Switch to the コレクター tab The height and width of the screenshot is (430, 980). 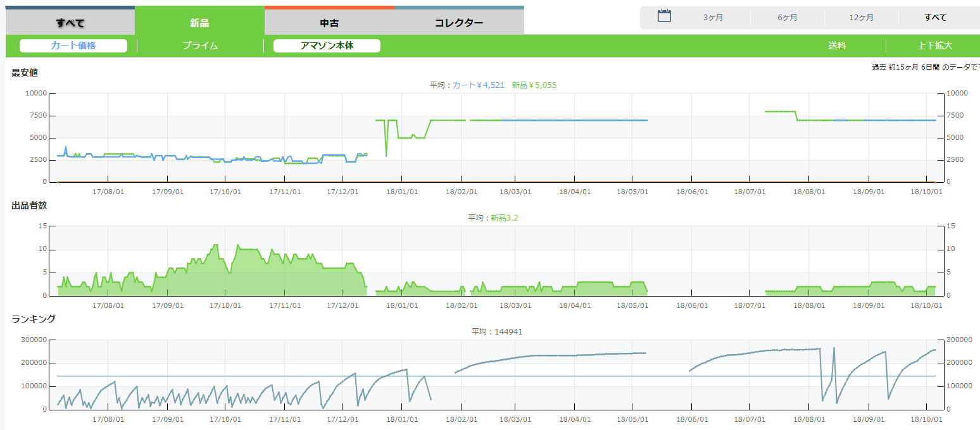[459, 23]
